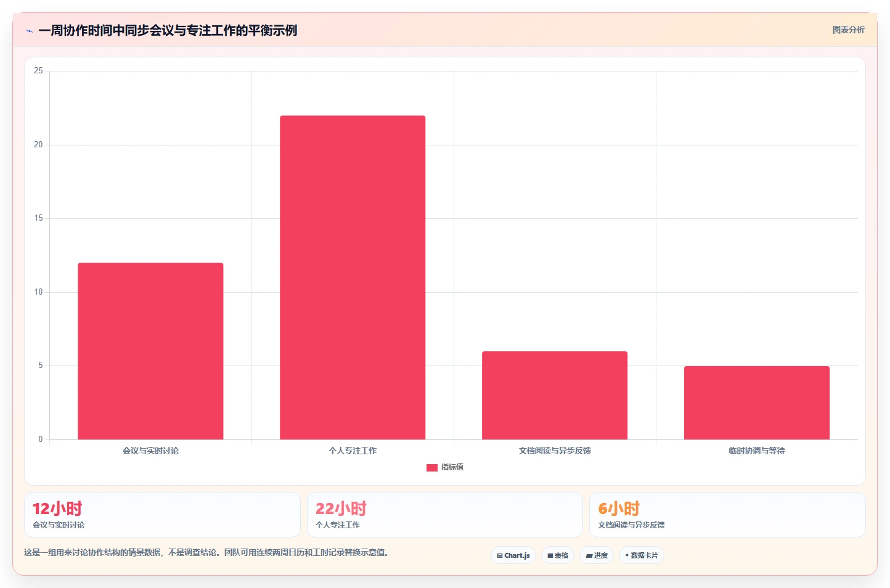Viewport: 890px width, 588px height.
Task: Select the 表格 tag chip
Action: (x=558, y=555)
